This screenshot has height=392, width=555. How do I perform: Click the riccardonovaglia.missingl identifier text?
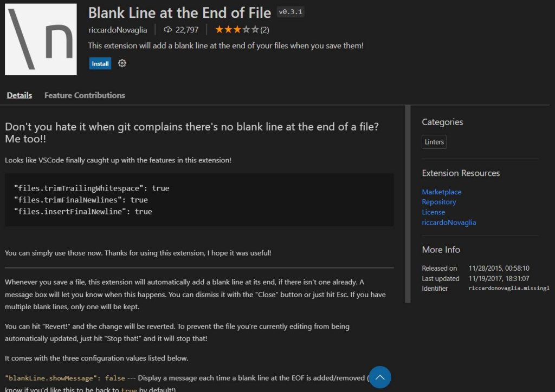509,288
